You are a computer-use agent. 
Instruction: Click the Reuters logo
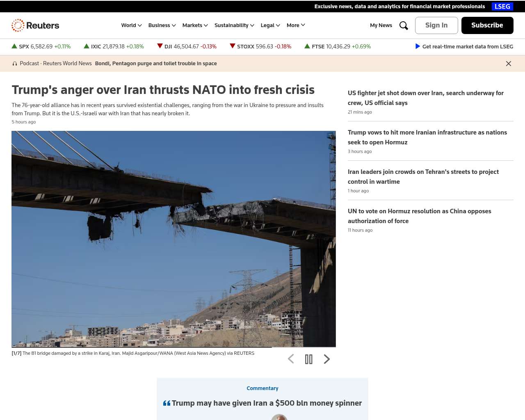[x=35, y=25]
